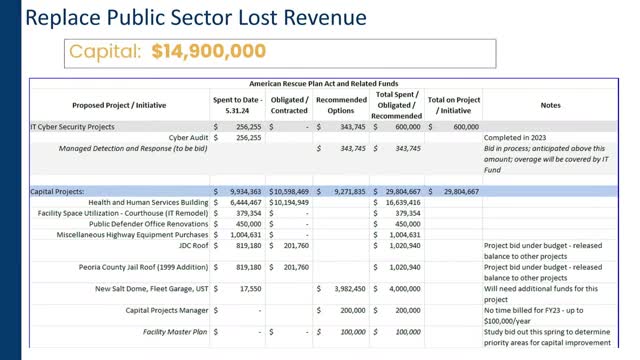Select 'Will need additional funds for this project' note
This screenshot has height=360, width=640.
pos(541,294)
